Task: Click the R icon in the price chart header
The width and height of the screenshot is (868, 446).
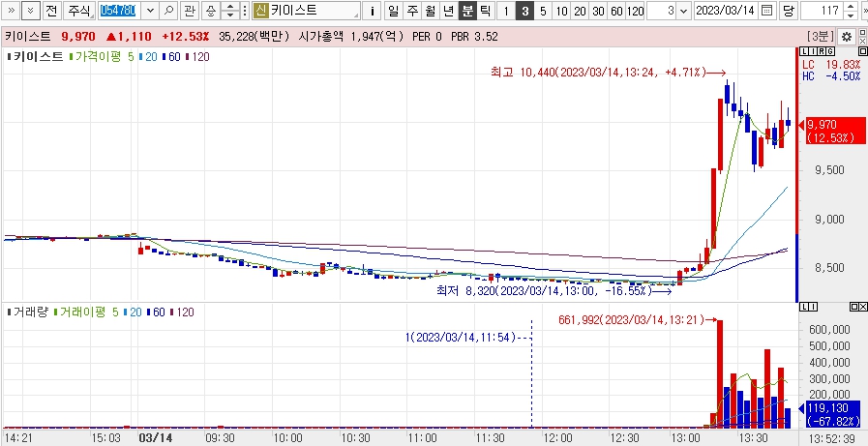Action: point(821,51)
